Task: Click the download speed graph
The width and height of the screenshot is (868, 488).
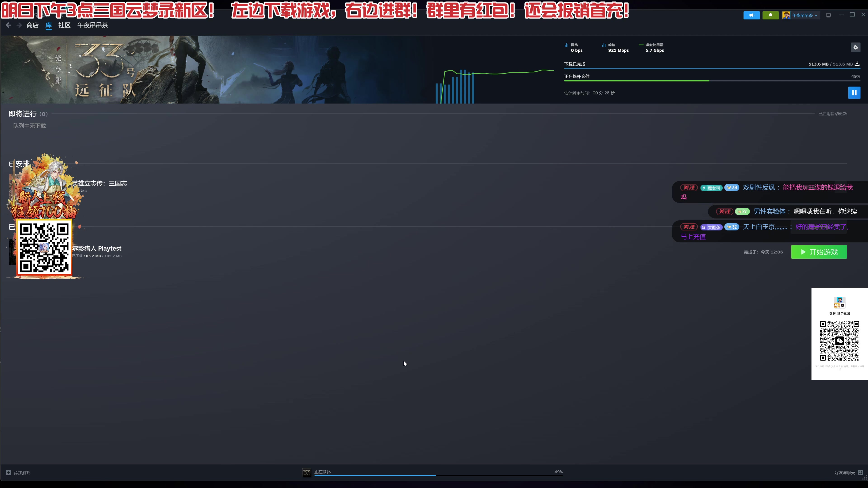Action: (495, 86)
